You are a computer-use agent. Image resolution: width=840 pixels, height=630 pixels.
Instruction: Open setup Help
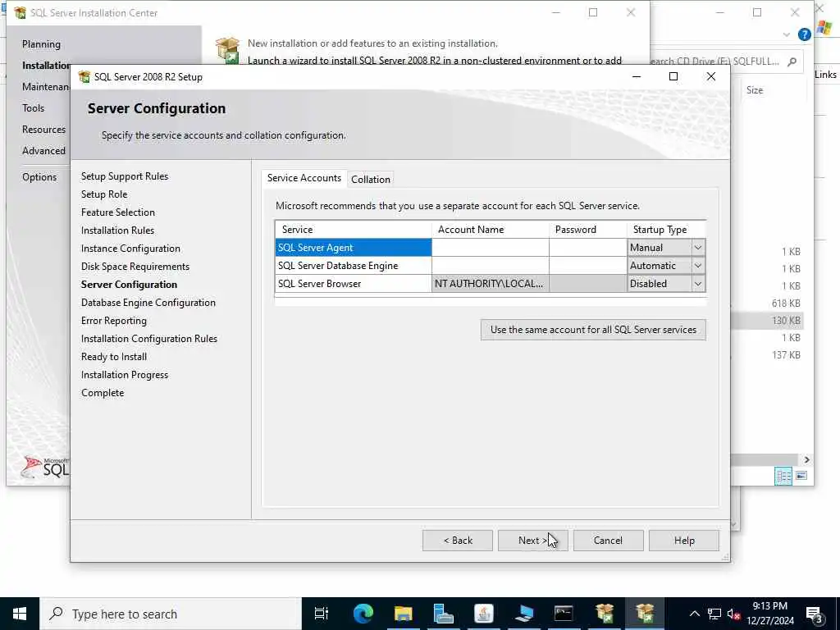point(683,541)
